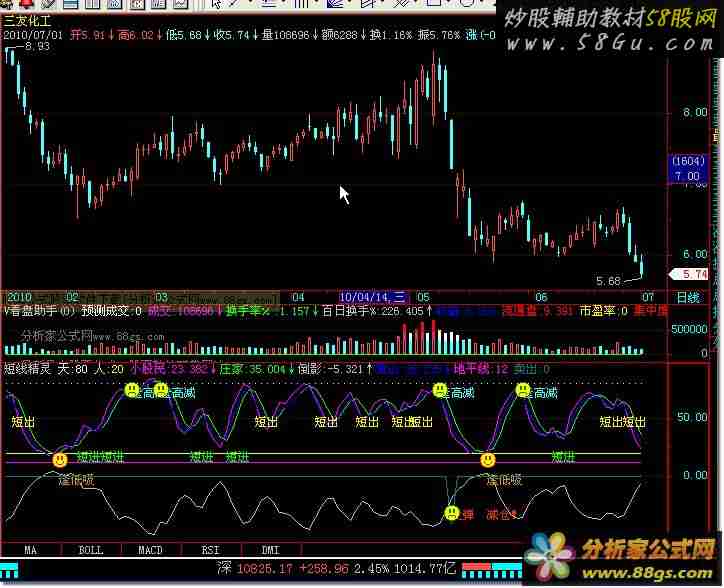Click the red-cyan signal indicator at status bar right
The height and width of the screenshot is (588, 724).
492,570
